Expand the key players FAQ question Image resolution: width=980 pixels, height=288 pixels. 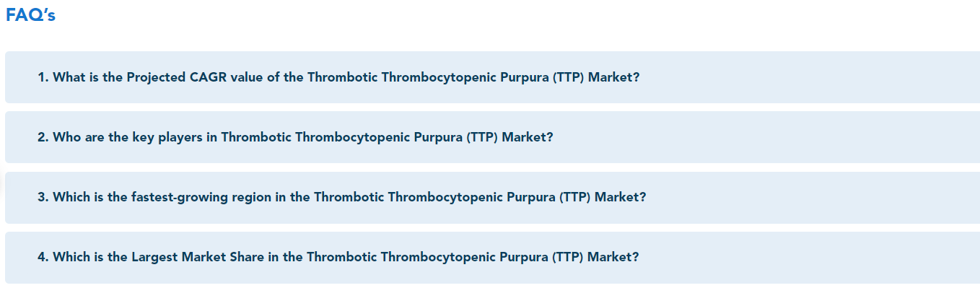click(x=492, y=137)
